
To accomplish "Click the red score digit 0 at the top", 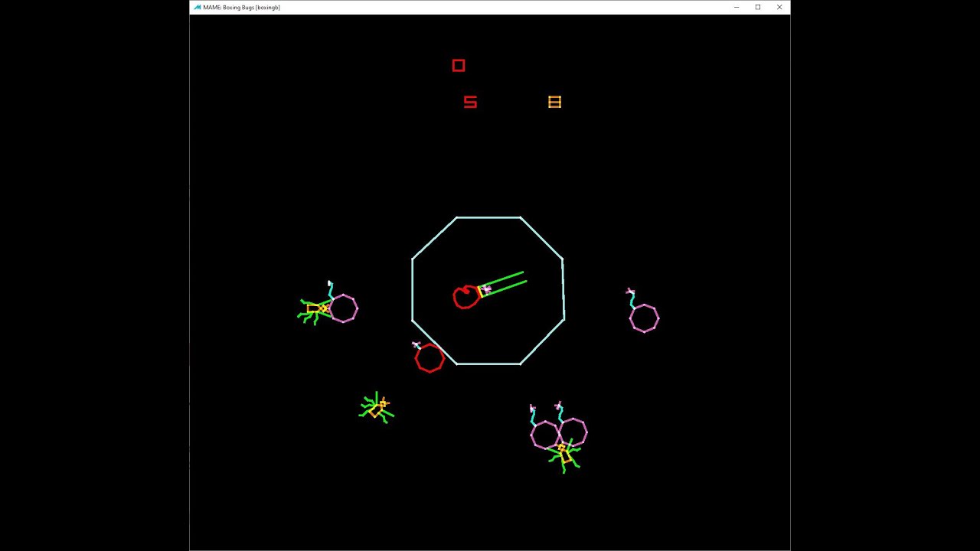I will pos(459,66).
